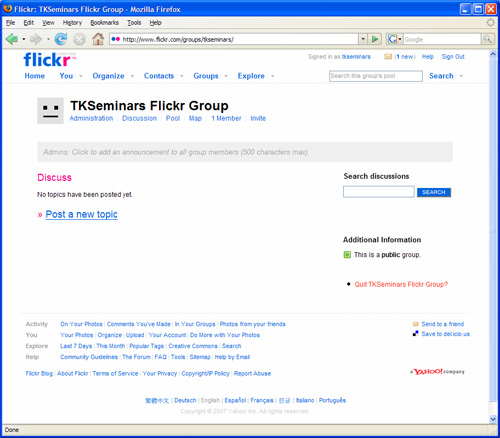Open the Help menu in menu bar
Viewport: 500px width, 438px height.
155,23
